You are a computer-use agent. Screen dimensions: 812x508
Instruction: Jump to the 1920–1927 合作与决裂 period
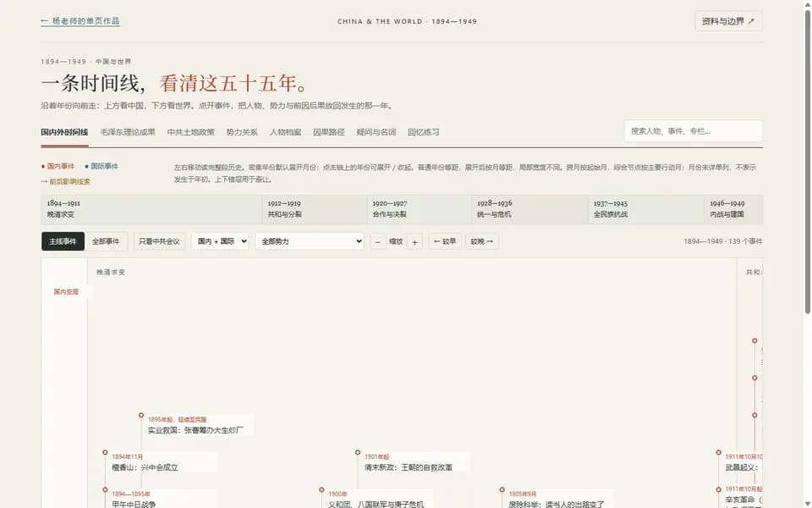point(419,209)
